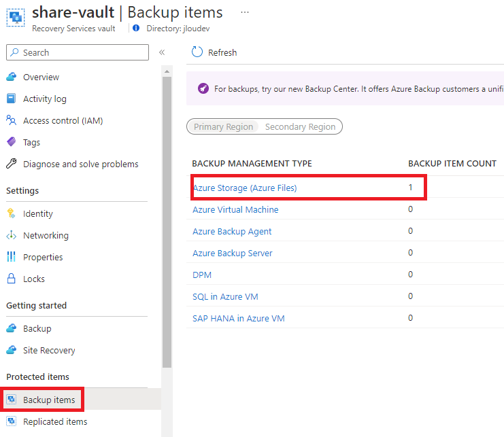Click the Identity key icon

click(12, 213)
